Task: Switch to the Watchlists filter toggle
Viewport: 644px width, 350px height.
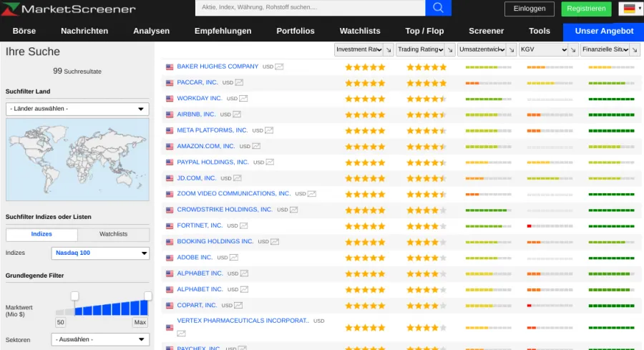Action: [x=113, y=234]
